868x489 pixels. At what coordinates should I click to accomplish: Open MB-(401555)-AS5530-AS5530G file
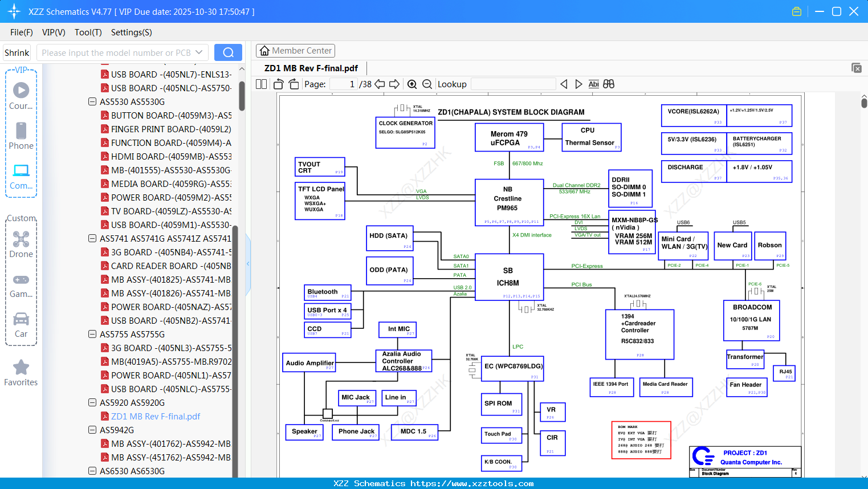point(171,170)
